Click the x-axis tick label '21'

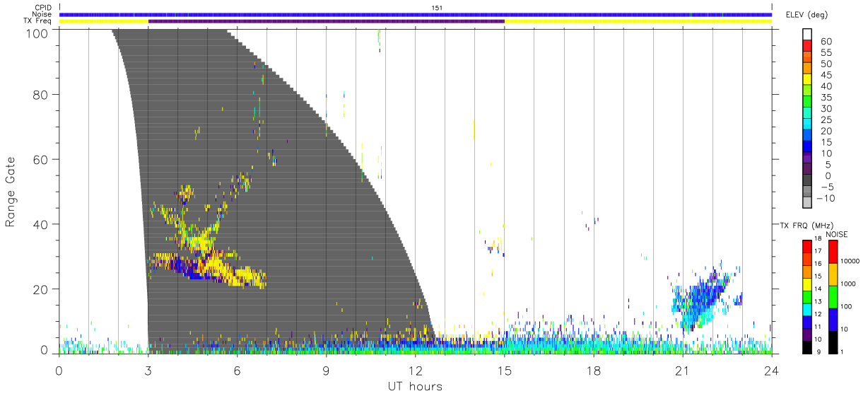(682, 369)
